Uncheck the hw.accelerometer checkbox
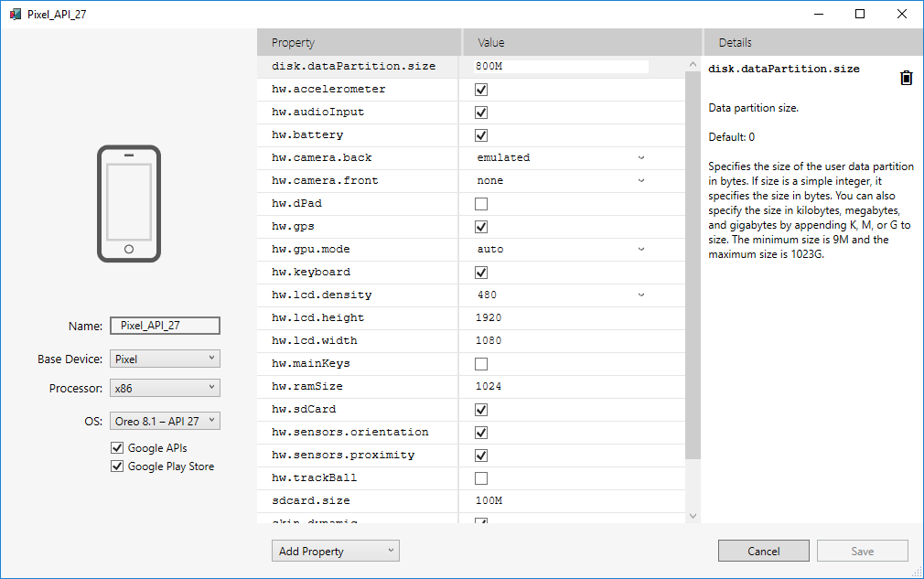This screenshot has width=924, height=579. click(481, 90)
